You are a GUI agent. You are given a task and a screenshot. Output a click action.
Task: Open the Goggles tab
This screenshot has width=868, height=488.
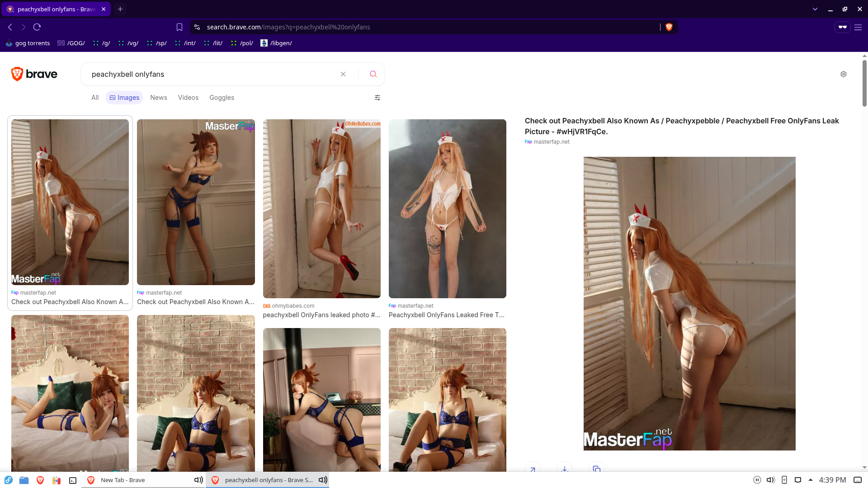click(222, 98)
